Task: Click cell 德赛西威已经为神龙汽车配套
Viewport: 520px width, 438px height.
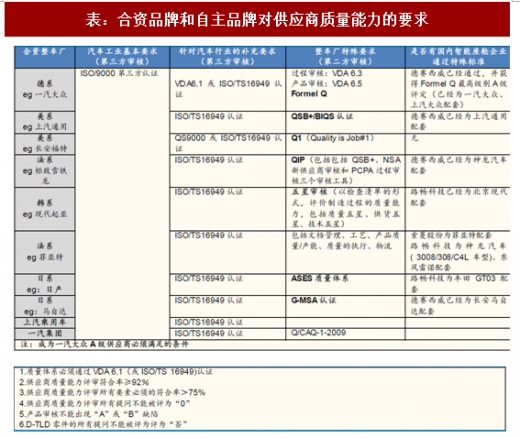Action: [x=458, y=171]
